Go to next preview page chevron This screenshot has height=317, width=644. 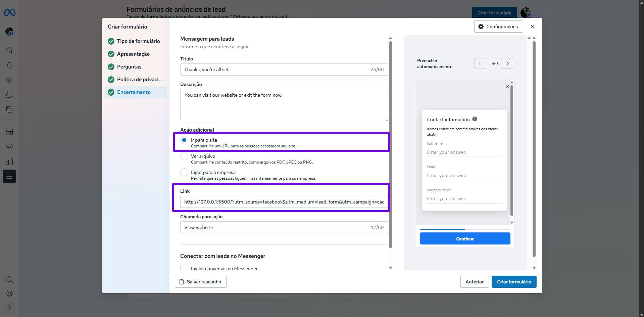coord(507,63)
